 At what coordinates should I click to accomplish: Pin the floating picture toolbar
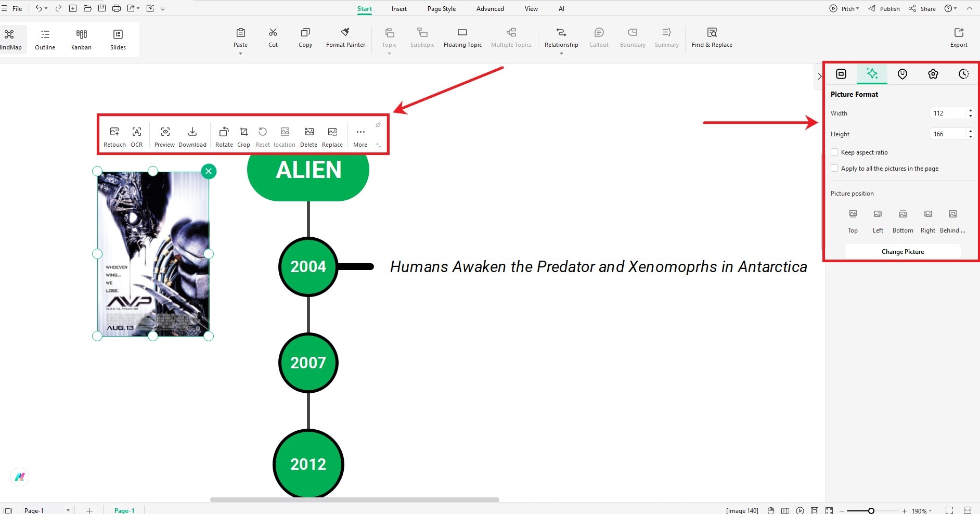[378, 125]
